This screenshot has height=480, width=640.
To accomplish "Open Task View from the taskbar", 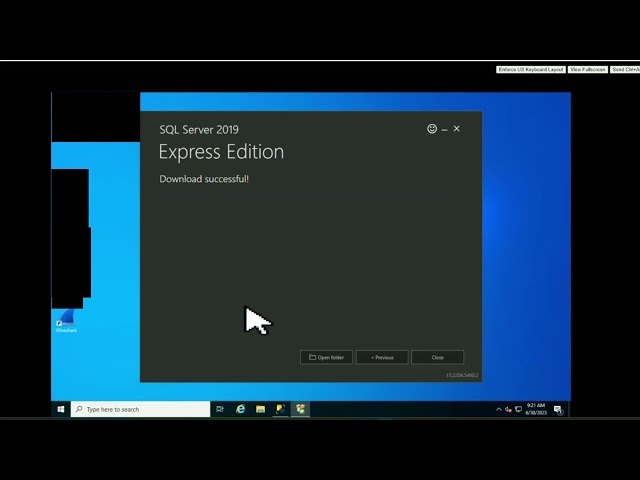I will click(x=220, y=409).
